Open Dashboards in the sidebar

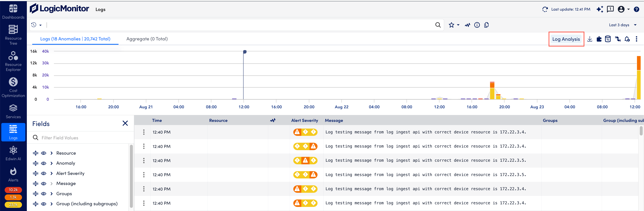pyautogui.click(x=13, y=12)
